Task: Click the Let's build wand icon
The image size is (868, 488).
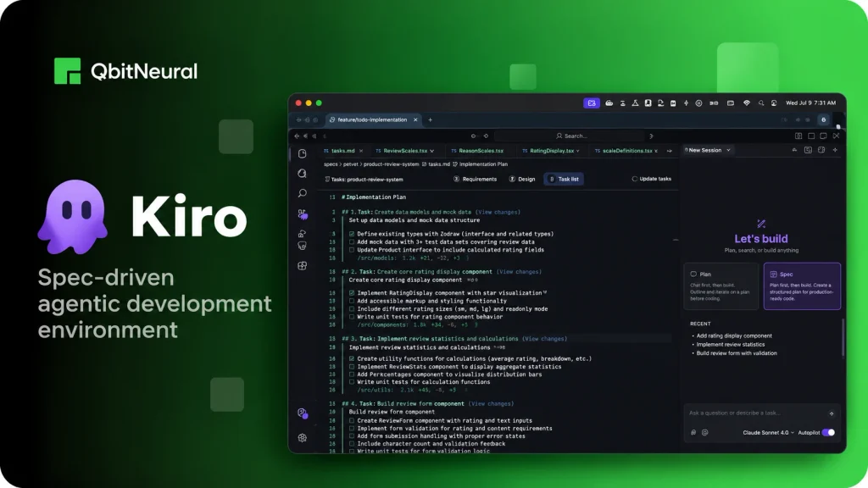Action: coord(761,224)
